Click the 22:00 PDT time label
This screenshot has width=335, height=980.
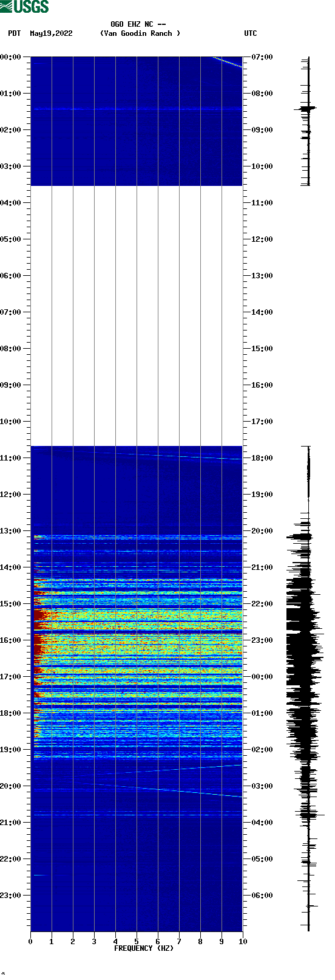coord(11,859)
